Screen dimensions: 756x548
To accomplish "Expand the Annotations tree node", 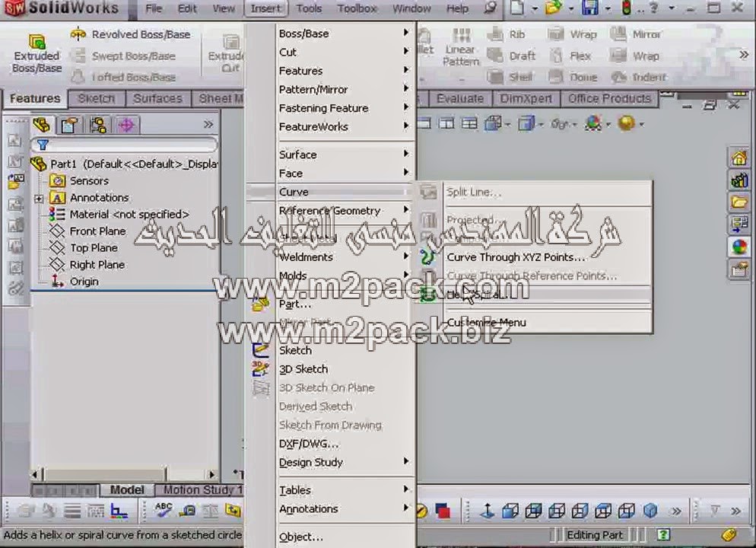I will (39, 198).
